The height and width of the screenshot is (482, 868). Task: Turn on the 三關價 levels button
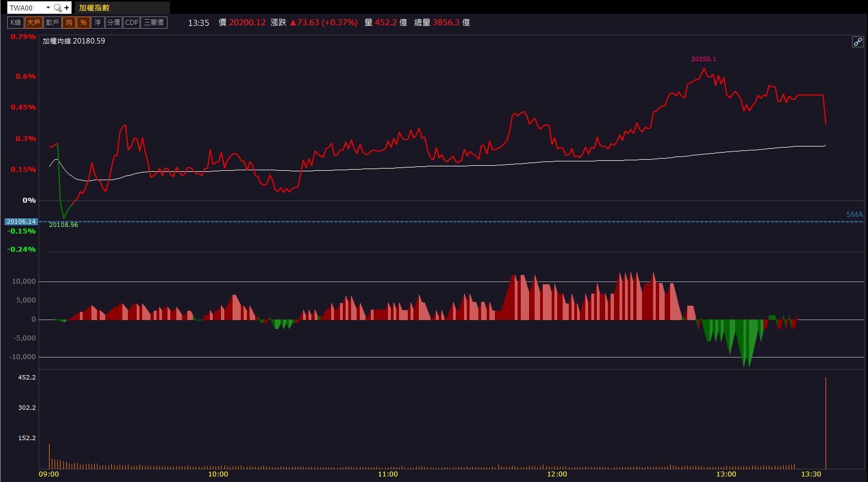[154, 23]
